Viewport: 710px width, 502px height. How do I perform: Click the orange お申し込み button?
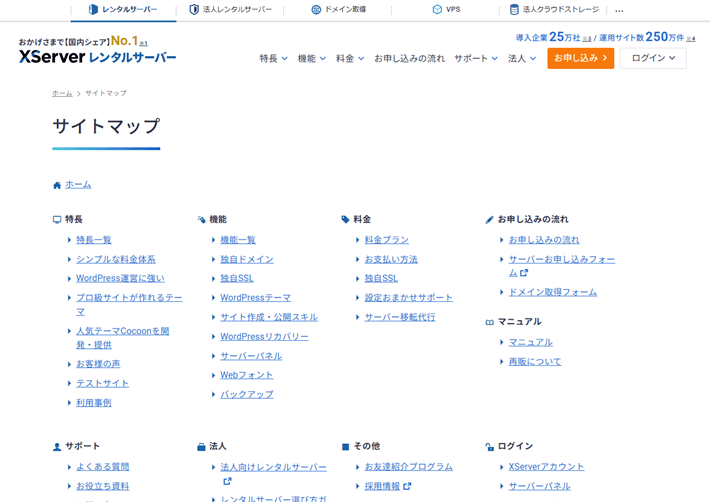tap(580, 58)
